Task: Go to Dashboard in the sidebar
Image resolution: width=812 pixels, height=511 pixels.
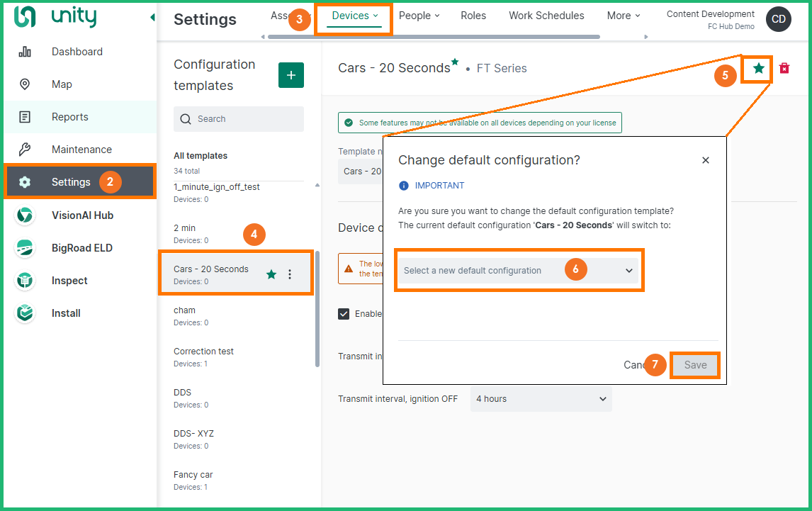Action: click(77, 52)
